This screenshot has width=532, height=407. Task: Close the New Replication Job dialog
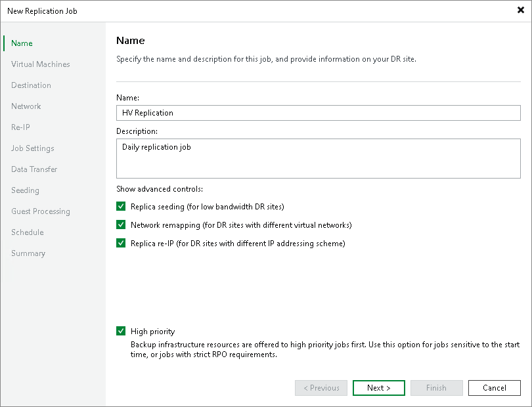coord(520,11)
